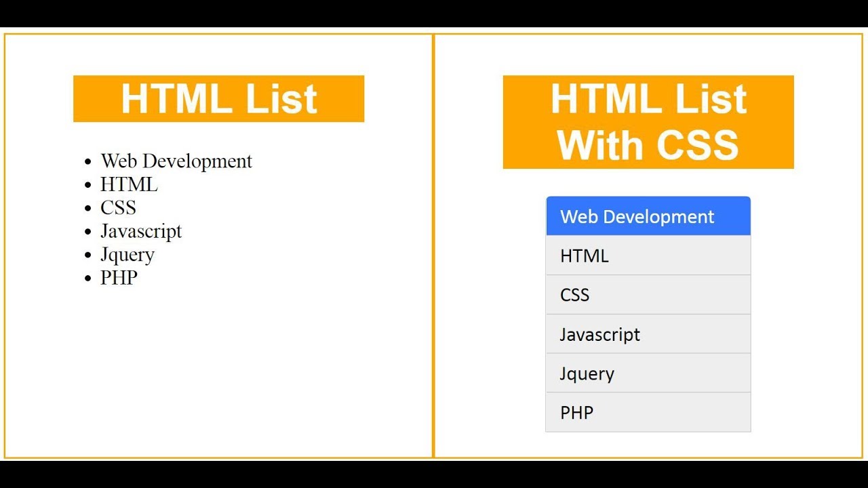The height and width of the screenshot is (488, 868).
Task: Click the bullet beside plain Jquery item
Action: [87, 256]
